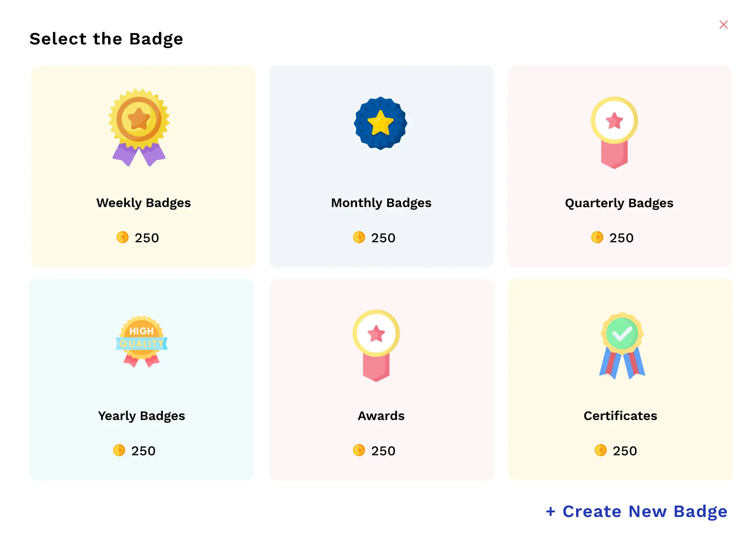Select the Monthly Badges card

pos(381,166)
